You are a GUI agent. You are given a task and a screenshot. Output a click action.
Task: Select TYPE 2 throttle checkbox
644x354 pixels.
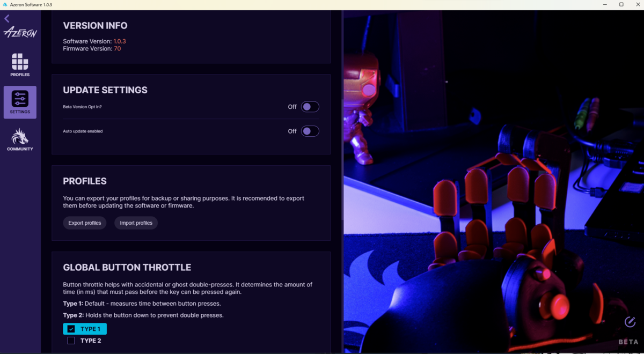tap(71, 341)
